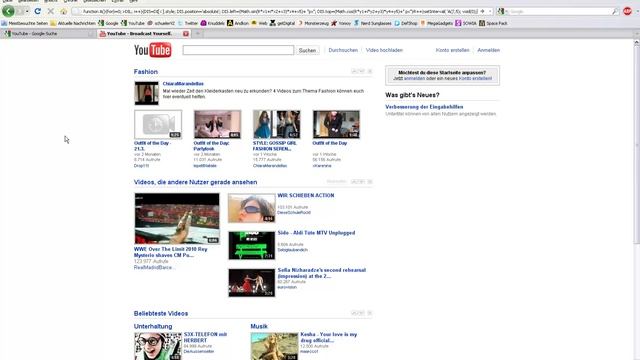Click the Anmelden link in header
Image resolution: width=640 pixels, height=360 pixels.
click(x=489, y=50)
